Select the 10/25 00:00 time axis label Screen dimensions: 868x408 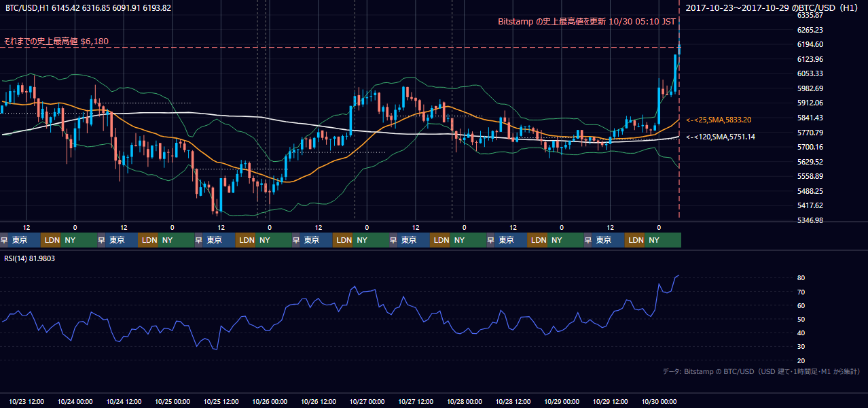(173, 401)
